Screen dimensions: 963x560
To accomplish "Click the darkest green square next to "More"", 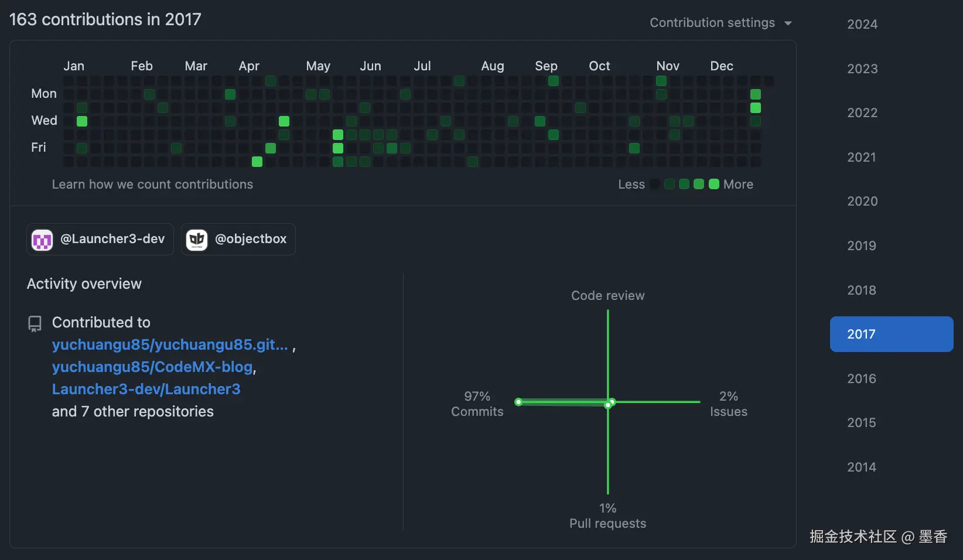I will 713,184.
